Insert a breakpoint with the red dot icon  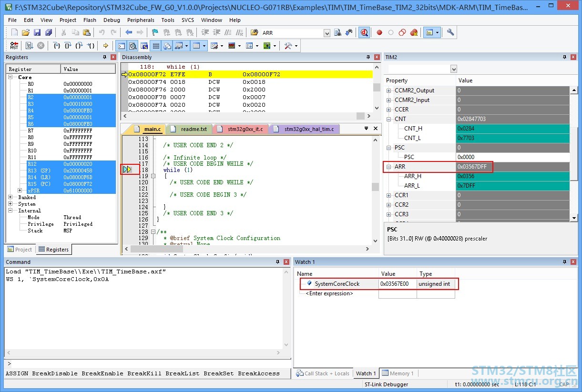point(379,32)
